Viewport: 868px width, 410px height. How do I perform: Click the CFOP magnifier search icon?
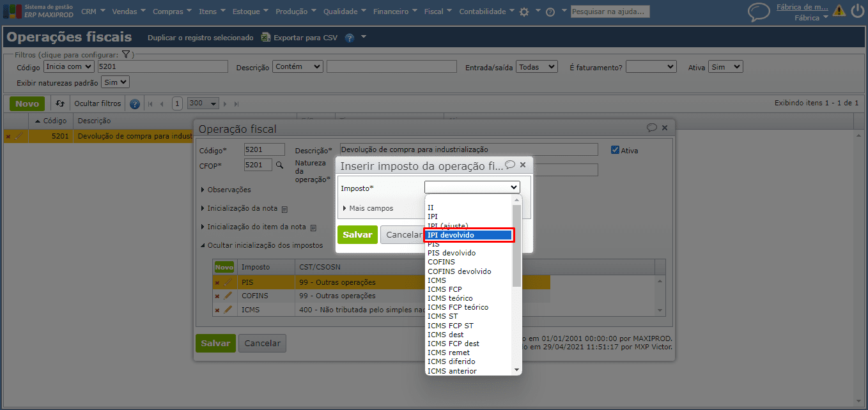point(279,165)
